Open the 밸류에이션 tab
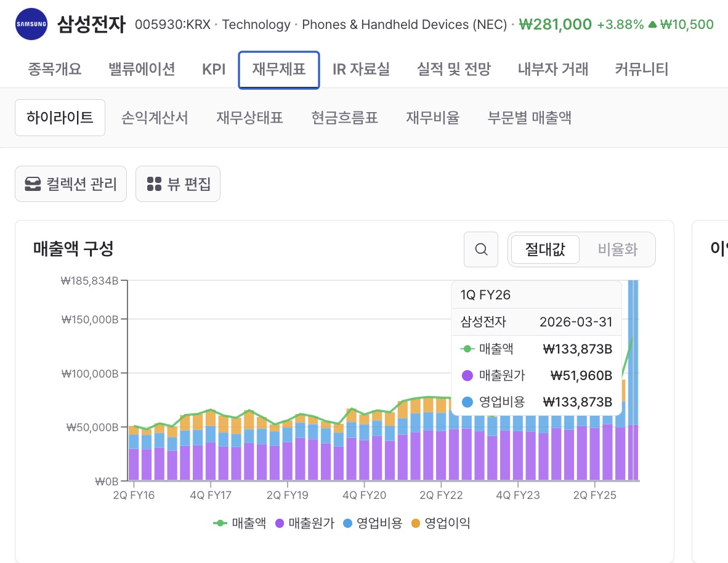Viewport: 728px width, 563px height. pos(142,69)
